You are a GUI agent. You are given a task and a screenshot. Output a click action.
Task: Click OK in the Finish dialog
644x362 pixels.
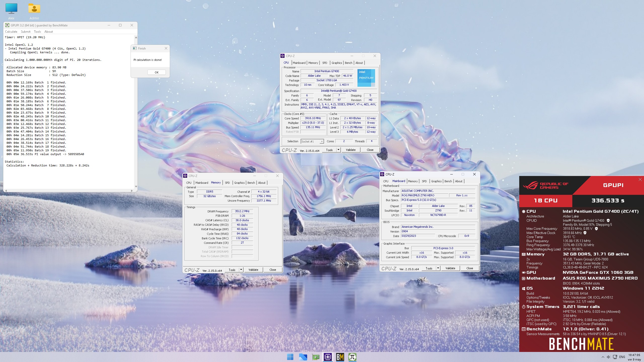point(156,72)
